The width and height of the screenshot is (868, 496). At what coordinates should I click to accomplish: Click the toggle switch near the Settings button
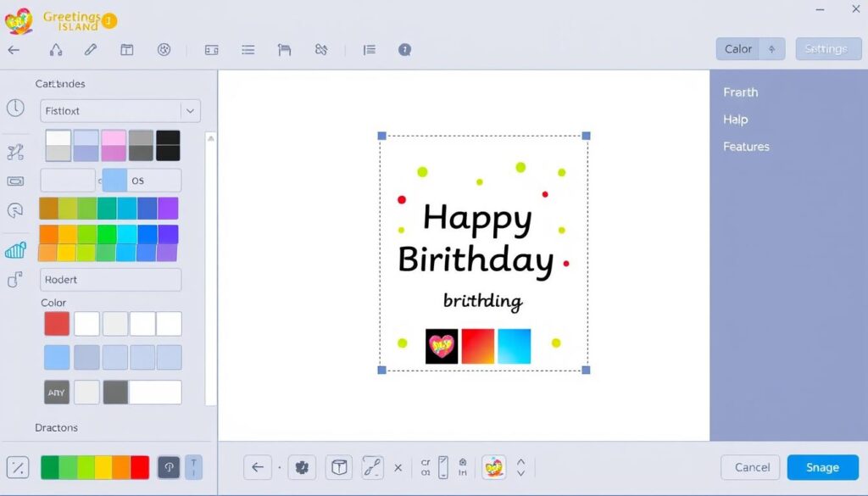click(772, 48)
